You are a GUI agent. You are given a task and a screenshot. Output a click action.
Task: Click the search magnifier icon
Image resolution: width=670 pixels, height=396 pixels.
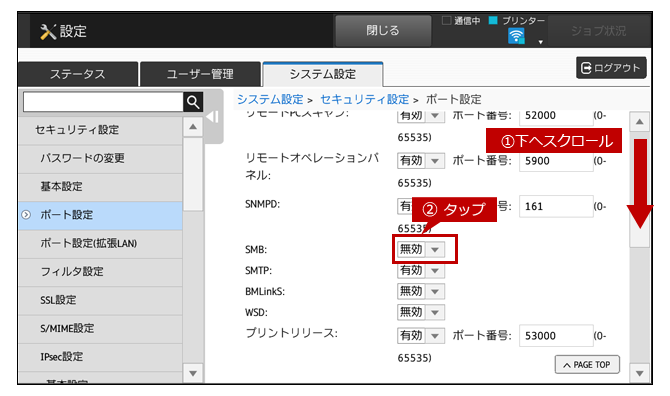pyautogui.click(x=193, y=102)
